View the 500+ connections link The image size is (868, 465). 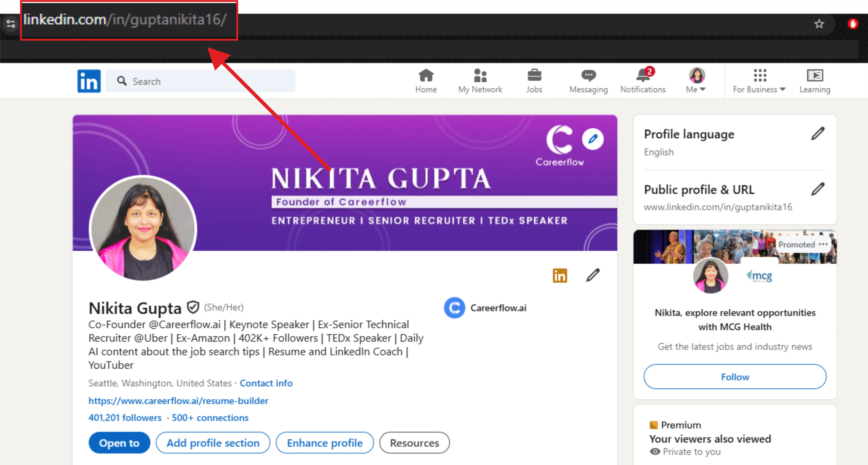pos(210,418)
